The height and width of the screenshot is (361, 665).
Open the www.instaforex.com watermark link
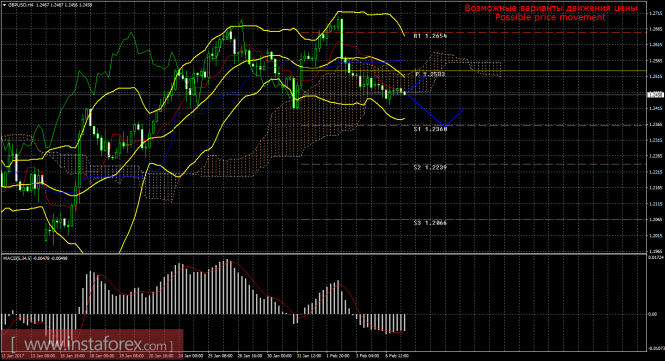point(92,344)
